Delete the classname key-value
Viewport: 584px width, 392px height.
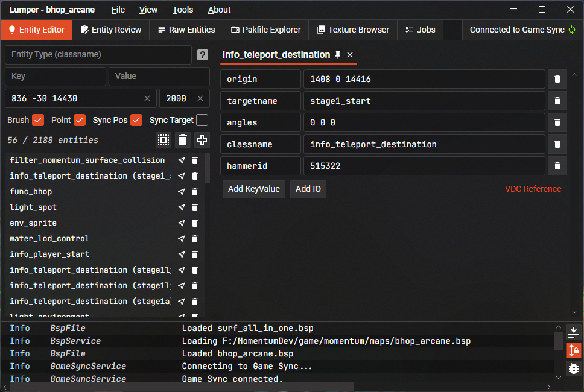[557, 144]
